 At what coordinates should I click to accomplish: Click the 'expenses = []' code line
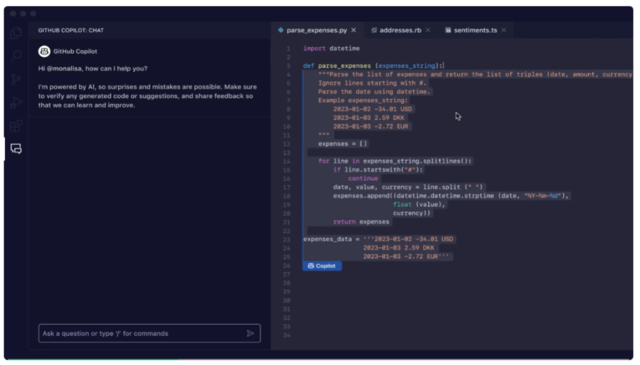point(342,144)
